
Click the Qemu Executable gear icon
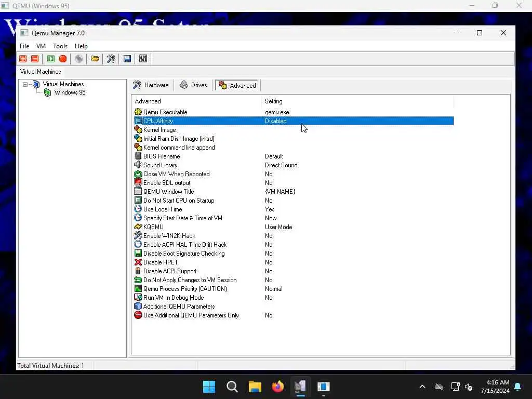pyautogui.click(x=138, y=112)
